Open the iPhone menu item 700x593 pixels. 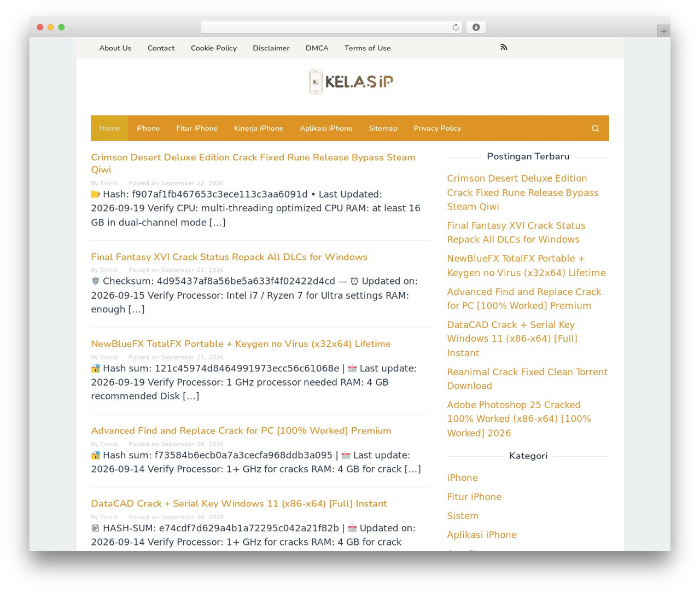pos(148,128)
